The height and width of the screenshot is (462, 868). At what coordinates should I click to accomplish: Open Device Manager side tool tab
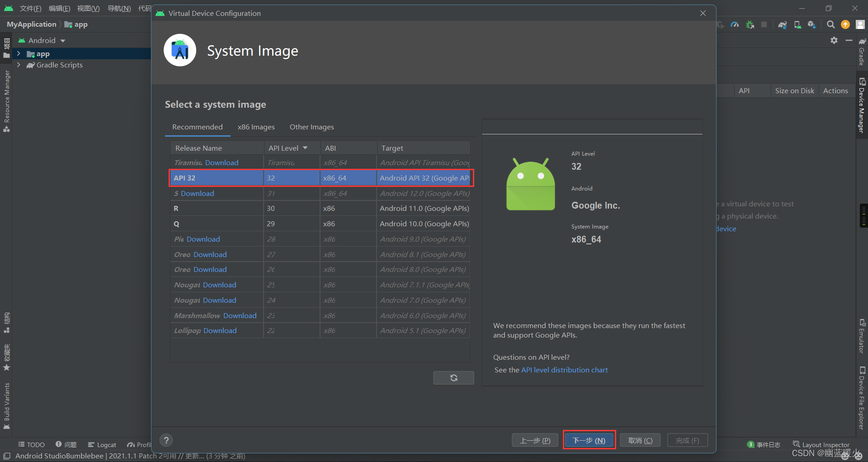coord(862,105)
